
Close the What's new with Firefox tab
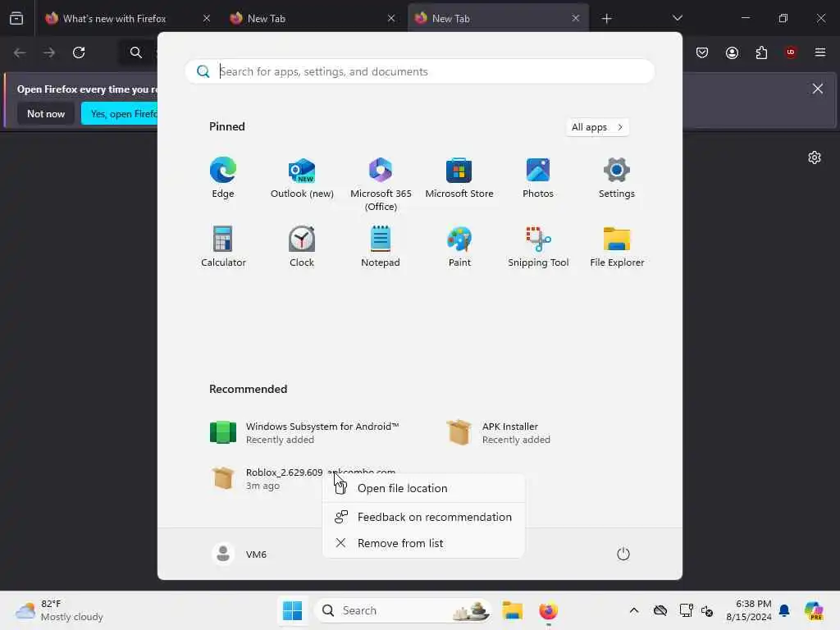click(206, 18)
